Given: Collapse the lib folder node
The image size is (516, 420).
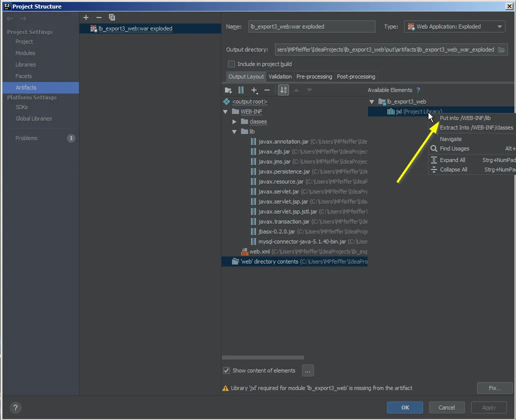Looking at the screenshot, I should (x=234, y=131).
